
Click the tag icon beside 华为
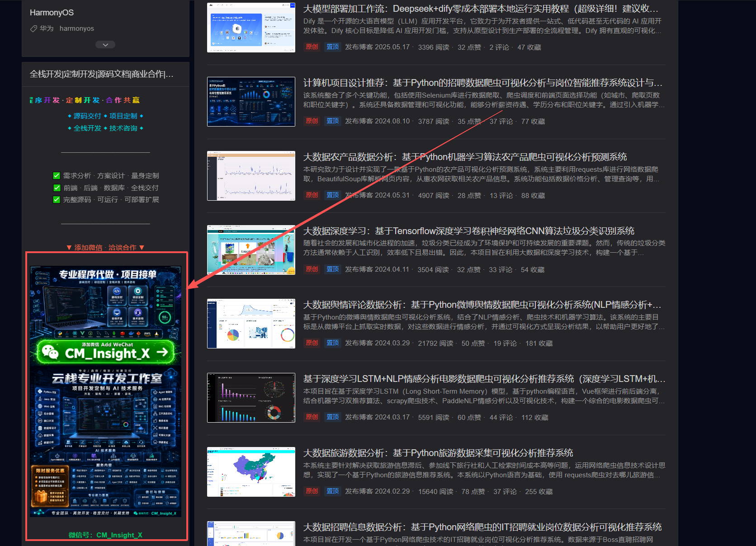pos(33,28)
